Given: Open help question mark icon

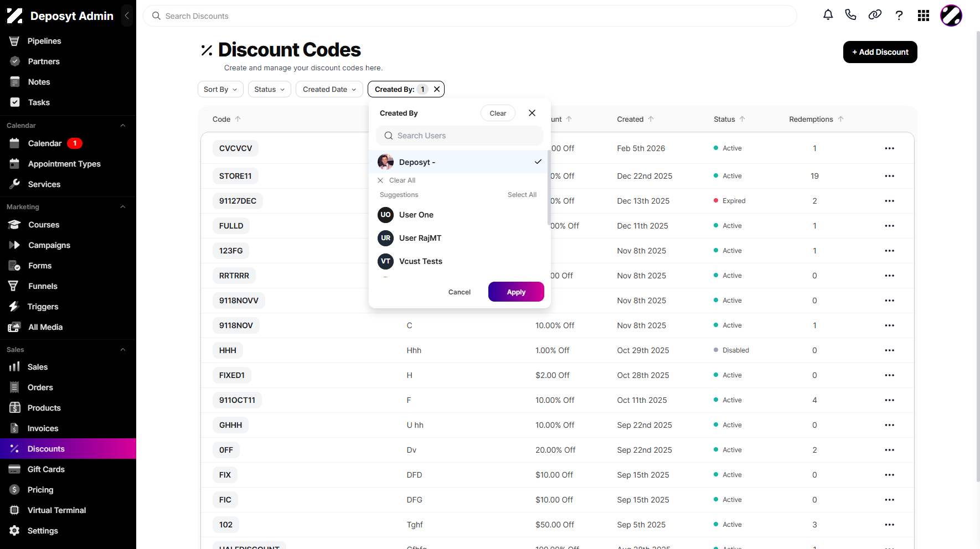Looking at the screenshot, I should [899, 15].
